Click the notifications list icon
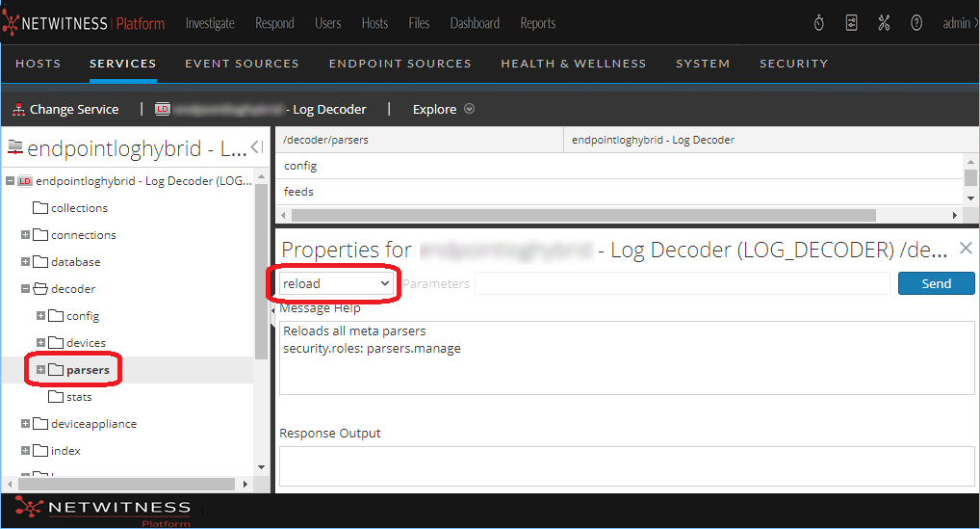 [851, 24]
